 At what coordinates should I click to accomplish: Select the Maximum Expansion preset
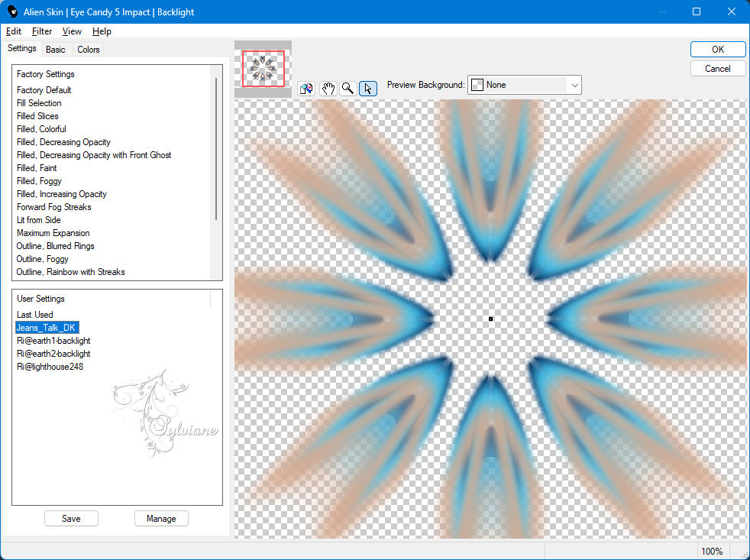tap(53, 232)
